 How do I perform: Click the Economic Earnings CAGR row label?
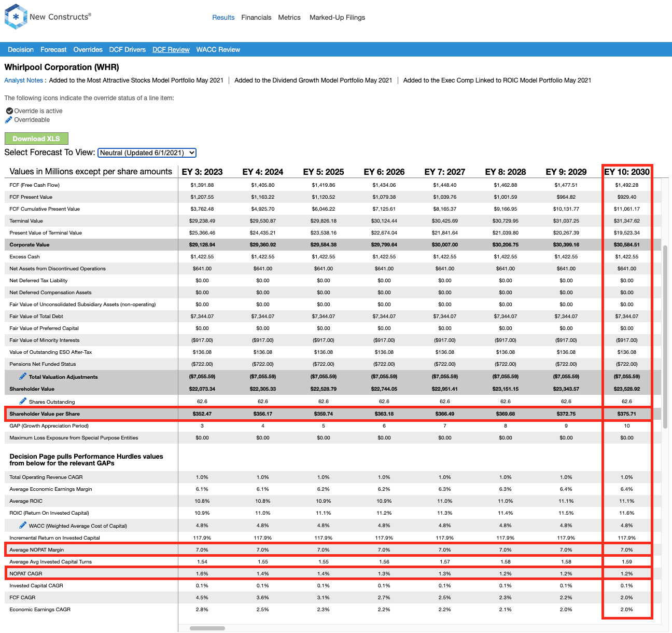(40, 610)
